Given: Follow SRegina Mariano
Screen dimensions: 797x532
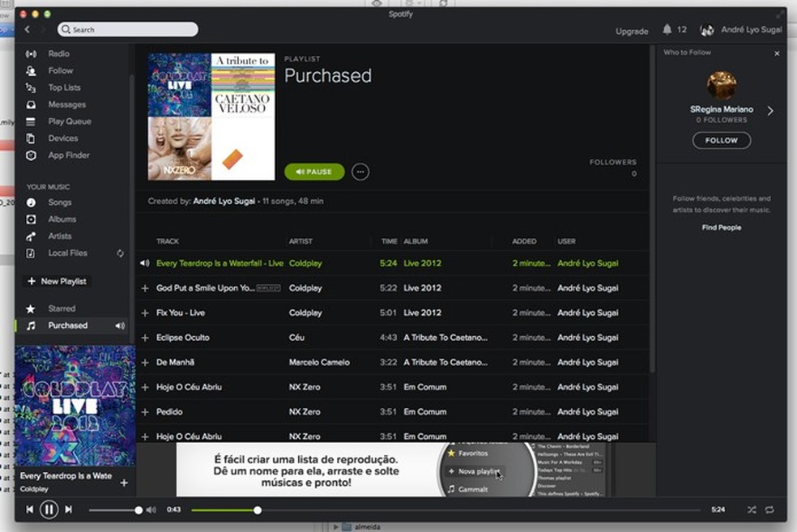Looking at the screenshot, I should [x=720, y=140].
